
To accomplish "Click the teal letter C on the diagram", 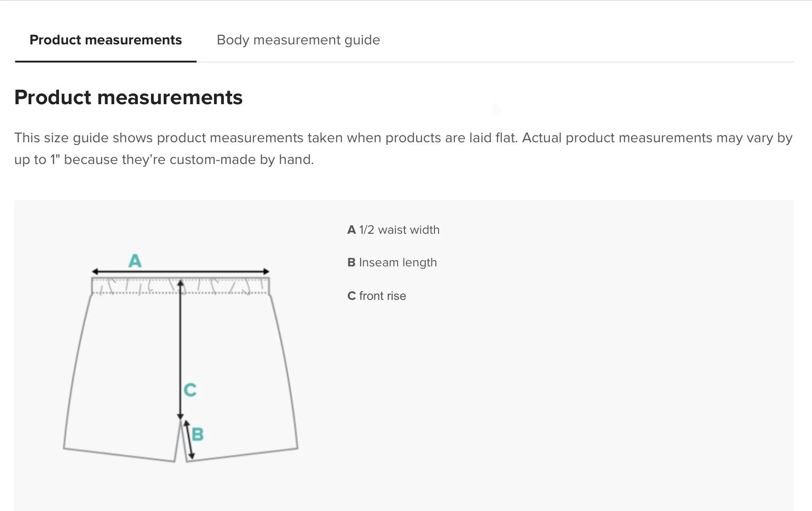I will [190, 390].
